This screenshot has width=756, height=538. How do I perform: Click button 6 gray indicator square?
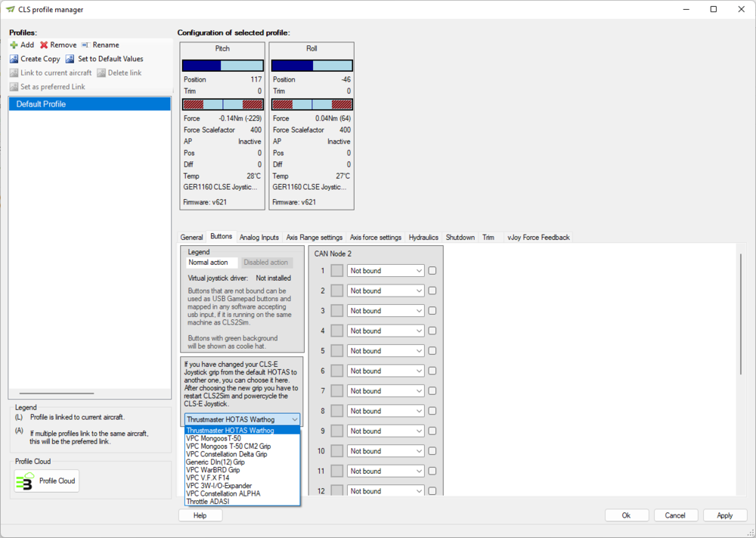pos(337,371)
